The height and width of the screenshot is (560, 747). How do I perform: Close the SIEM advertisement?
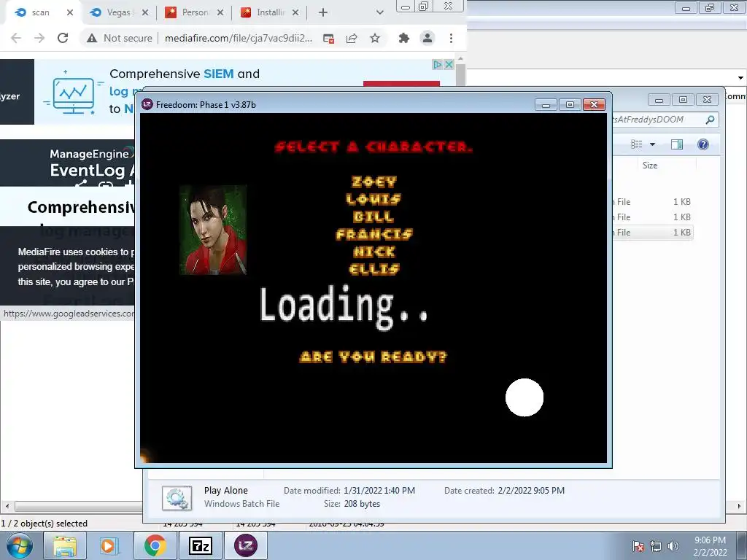449,64
